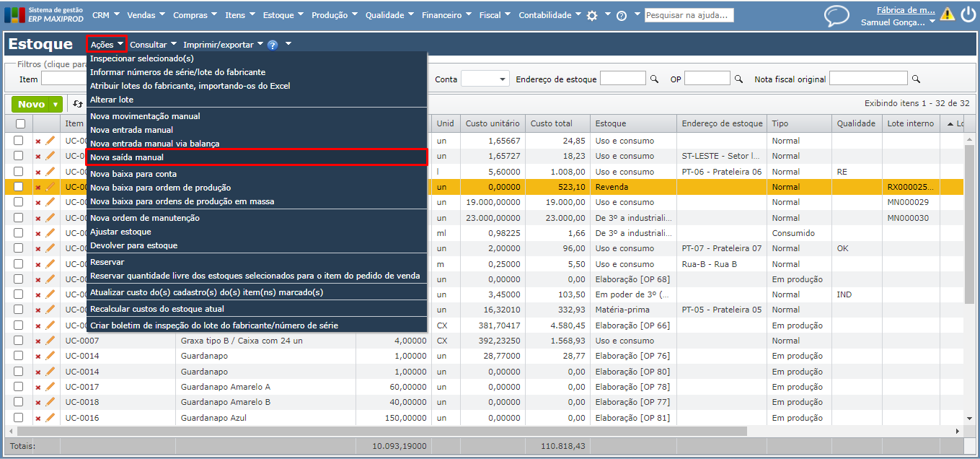
Task: Tick the checkbox on the last visible row
Action: (19, 418)
